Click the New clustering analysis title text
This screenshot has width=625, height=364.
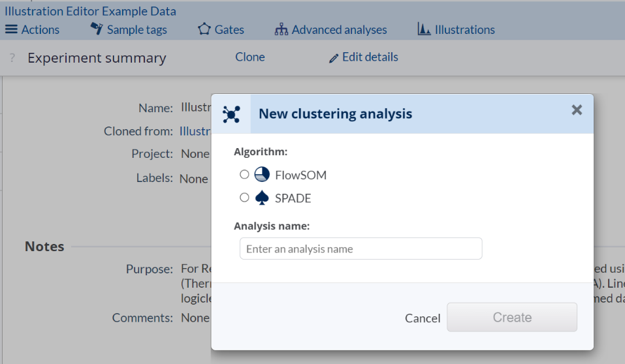point(335,114)
